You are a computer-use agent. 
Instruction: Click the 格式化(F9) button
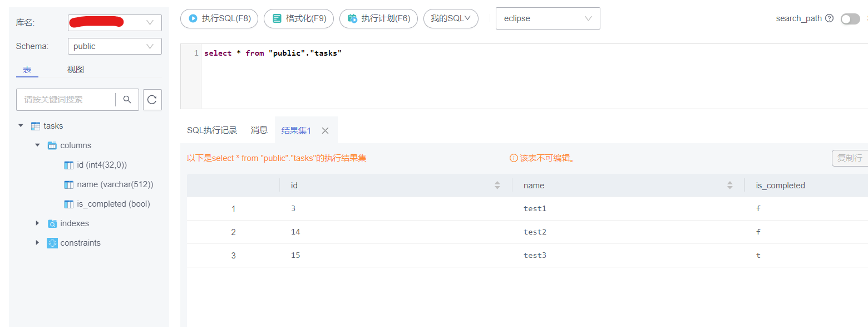(x=299, y=18)
